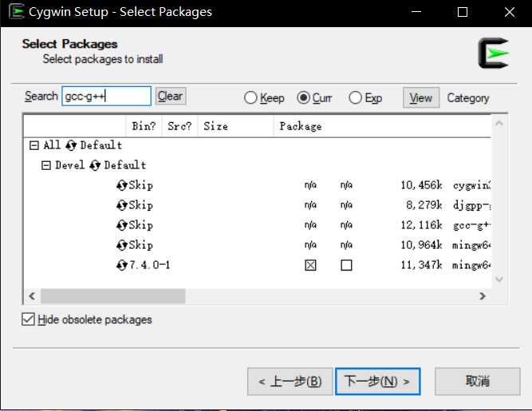This screenshot has height=411, width=532.
Task: Maximize the Cygwin Setup window
Action: click(463, 12)
